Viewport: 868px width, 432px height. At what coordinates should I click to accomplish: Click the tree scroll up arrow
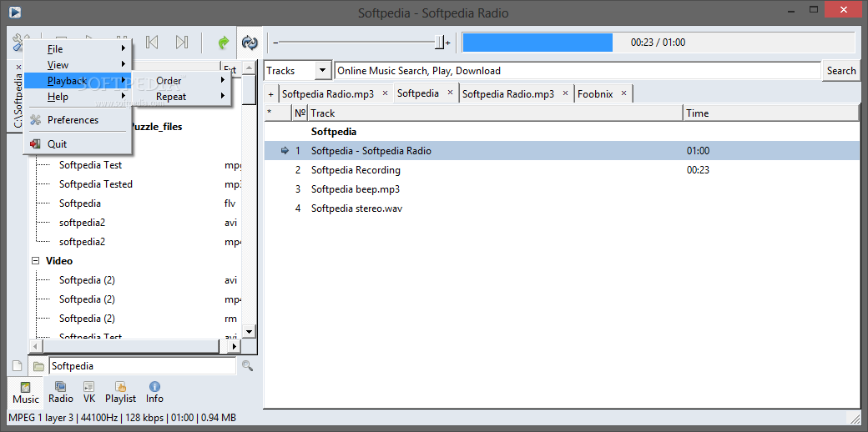pyautogui.click(x=249, y=68)
